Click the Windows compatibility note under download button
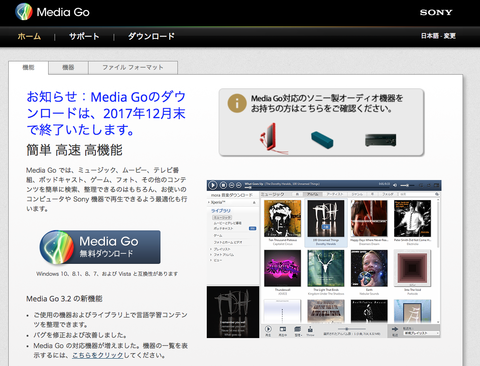Viewport: 480px width, 366px height. (x=107, y=274)
